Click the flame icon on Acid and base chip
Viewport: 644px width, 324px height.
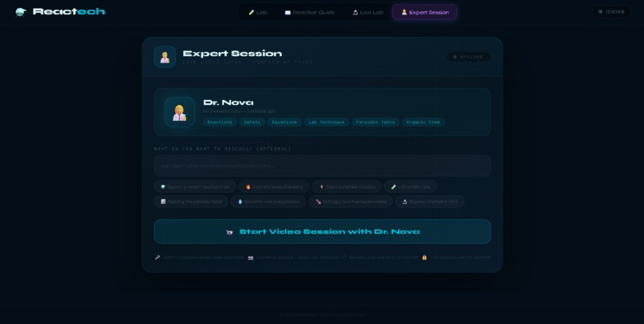click(x=248, y=186)
